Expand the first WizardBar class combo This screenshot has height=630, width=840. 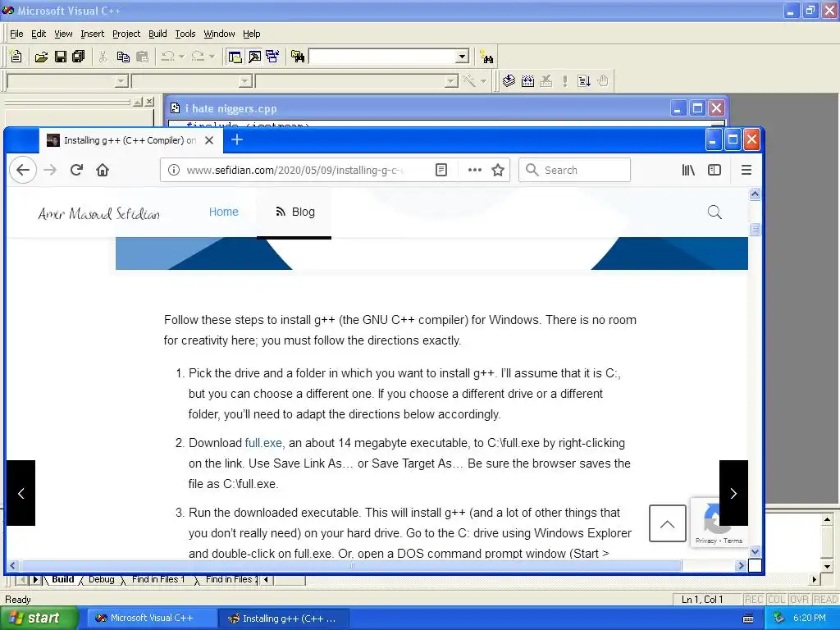pos(121,81)
